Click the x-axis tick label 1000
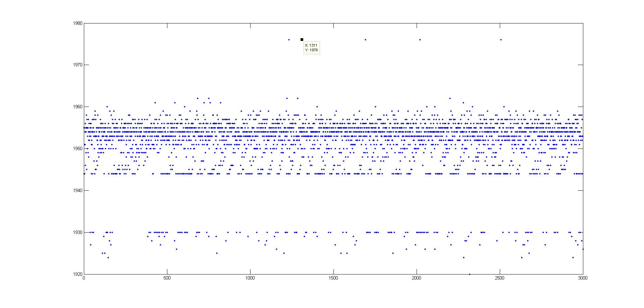The image size is (644, 308). [x=250, y=278]
